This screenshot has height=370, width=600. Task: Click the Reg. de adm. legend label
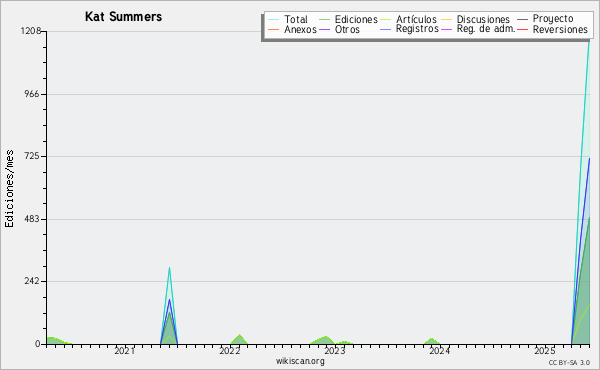click(x=486, y=29)
